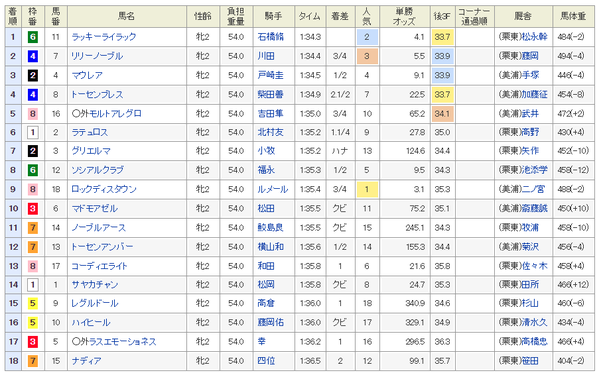599x379 pixels.
Task: Click jockey name 川田
Action: (x=266, y=56)
